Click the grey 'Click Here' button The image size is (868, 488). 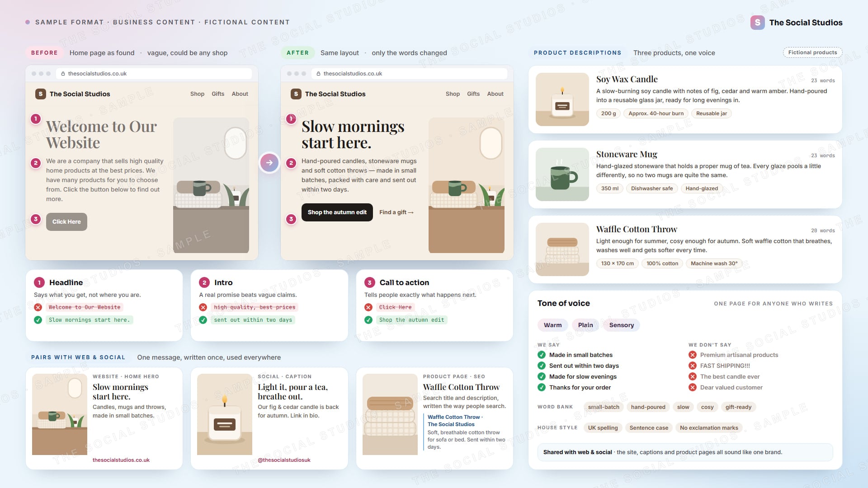click(x=66, y=222)
